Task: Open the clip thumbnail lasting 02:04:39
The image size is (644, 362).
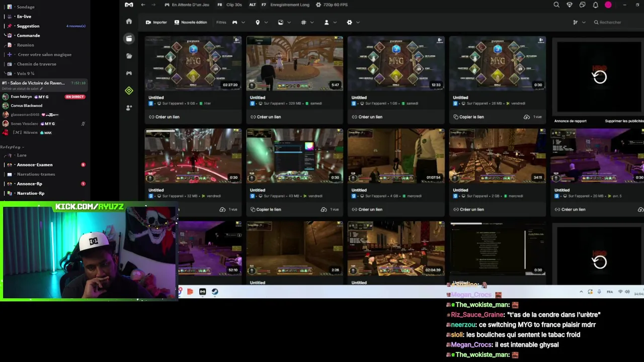Action: [396, 248]
